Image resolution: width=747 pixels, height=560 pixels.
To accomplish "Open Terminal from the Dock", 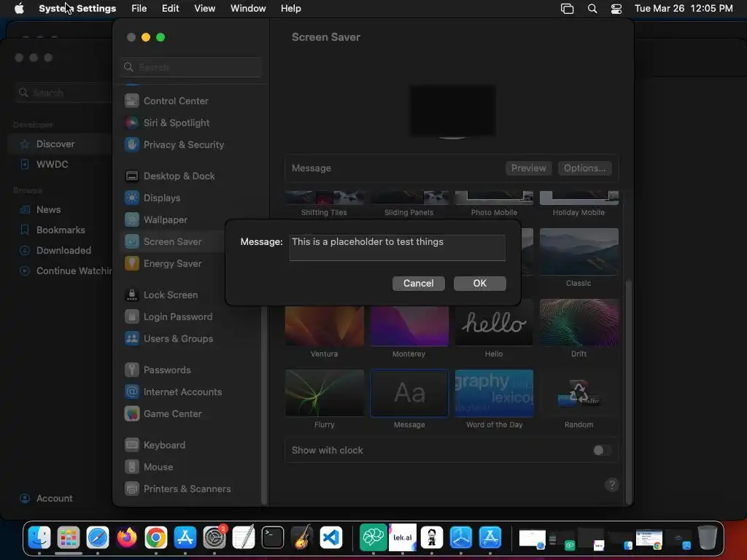I will coord(273,537).
